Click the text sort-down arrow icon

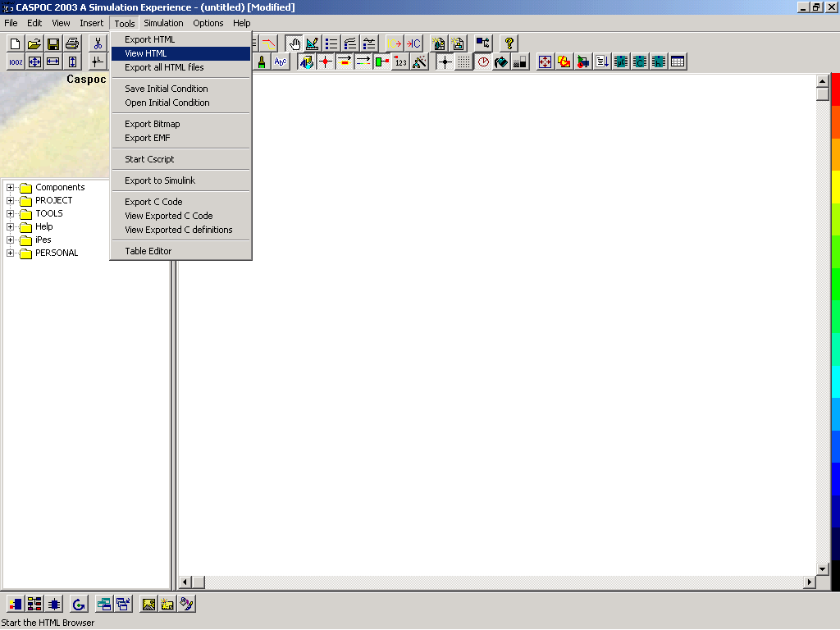602,62
